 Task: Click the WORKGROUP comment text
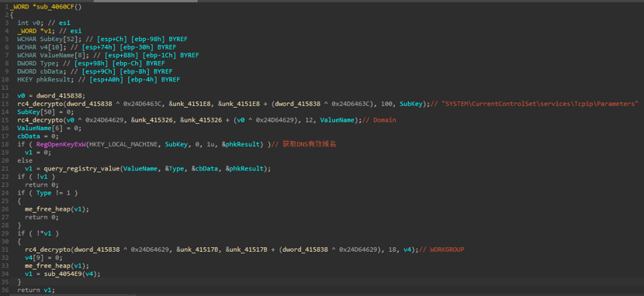tap(447, 250)
